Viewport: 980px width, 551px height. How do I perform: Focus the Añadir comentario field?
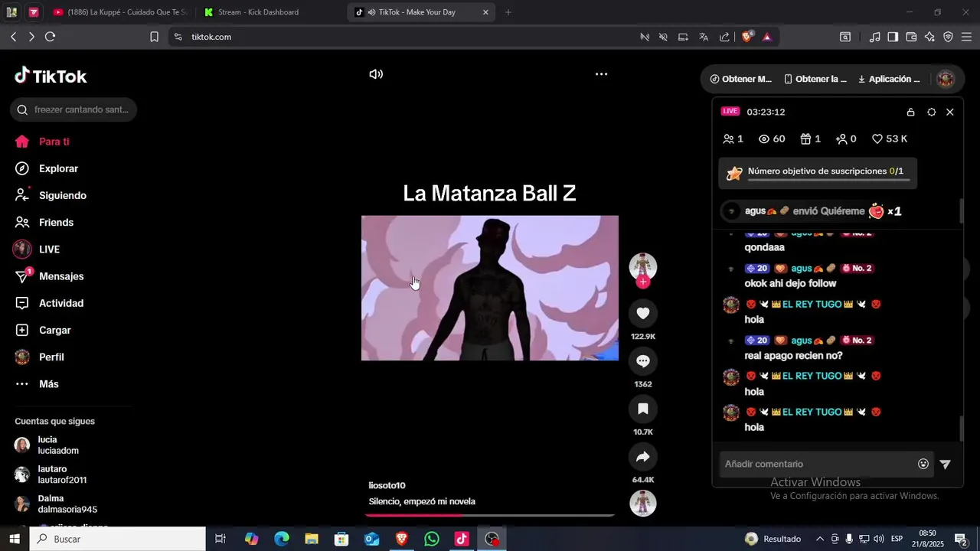point(818,464)
